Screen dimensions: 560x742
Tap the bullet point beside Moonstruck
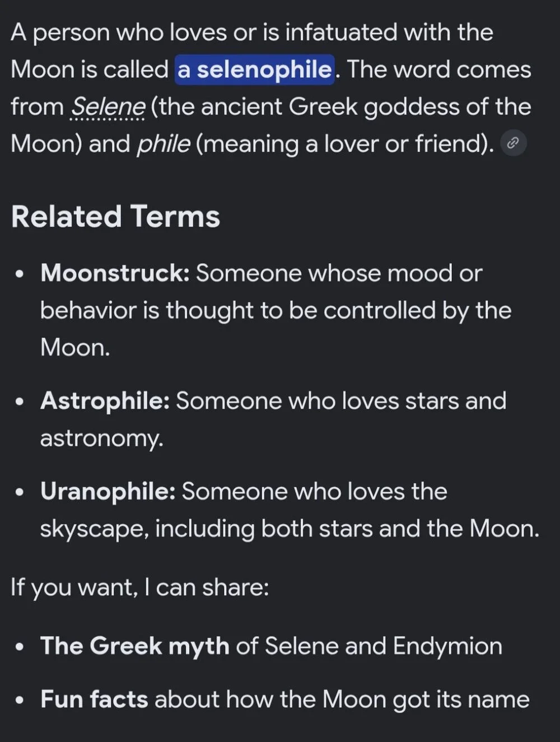(x=20, y=275)
